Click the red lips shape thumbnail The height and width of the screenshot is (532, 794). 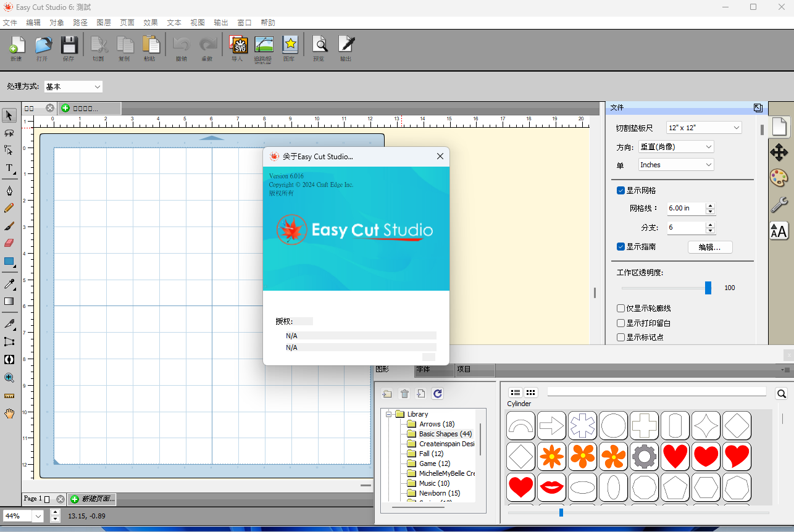552,488
